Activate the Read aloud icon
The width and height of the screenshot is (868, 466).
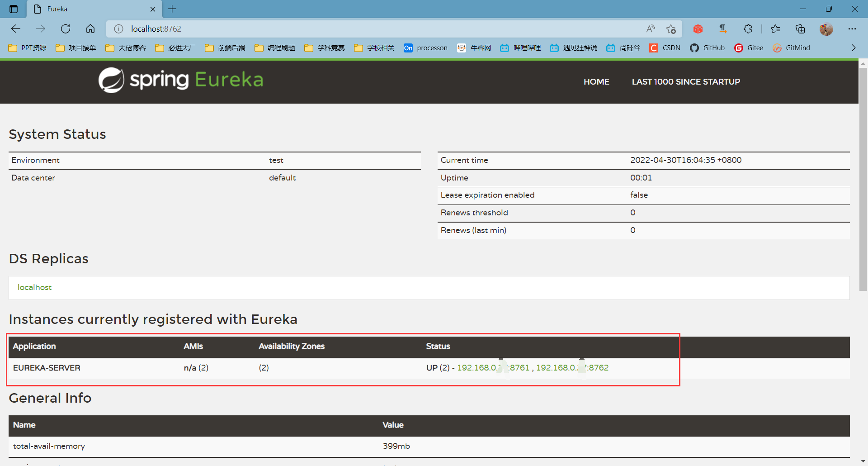click(651, 29)
